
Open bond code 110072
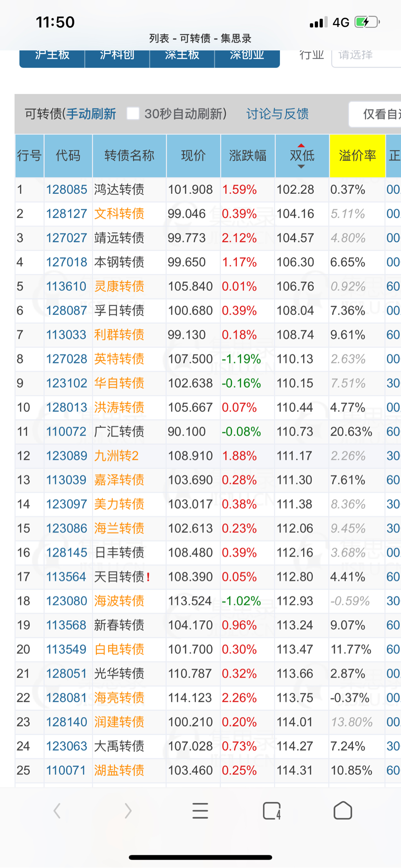point(66,431)
